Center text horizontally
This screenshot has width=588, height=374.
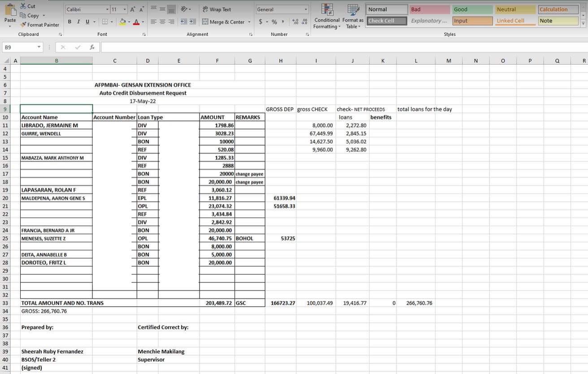(x=162, y=22)
